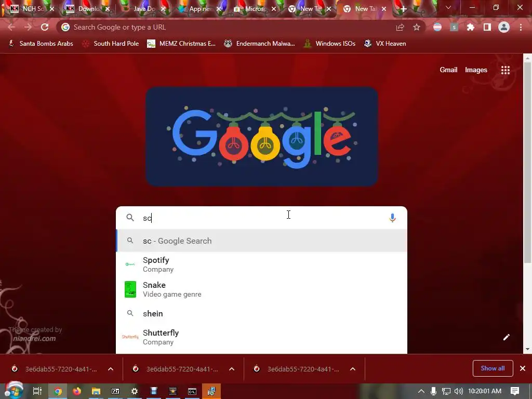Expand options for third downloaded 3e6dab55 file
The image size is (532, 399).
pyautogui.click(x=353, y=369)
